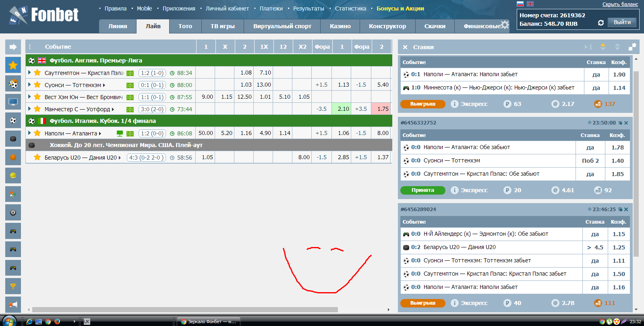Viewport: 644px width, 326px height.
Task: Click the megaphone icon in the sidebar
Action: tap(13, 304)
